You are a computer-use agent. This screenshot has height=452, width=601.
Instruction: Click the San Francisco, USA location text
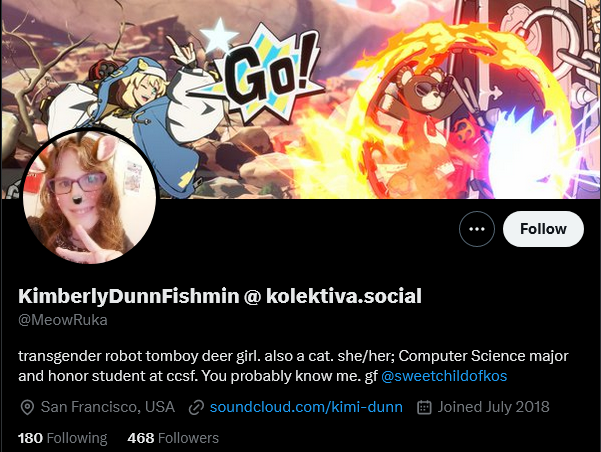(108, 407)
